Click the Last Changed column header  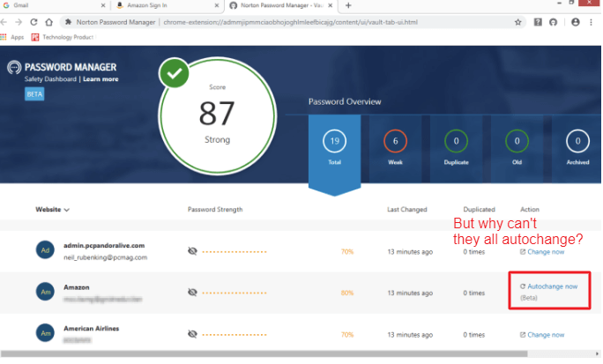[x=407, y=210]
